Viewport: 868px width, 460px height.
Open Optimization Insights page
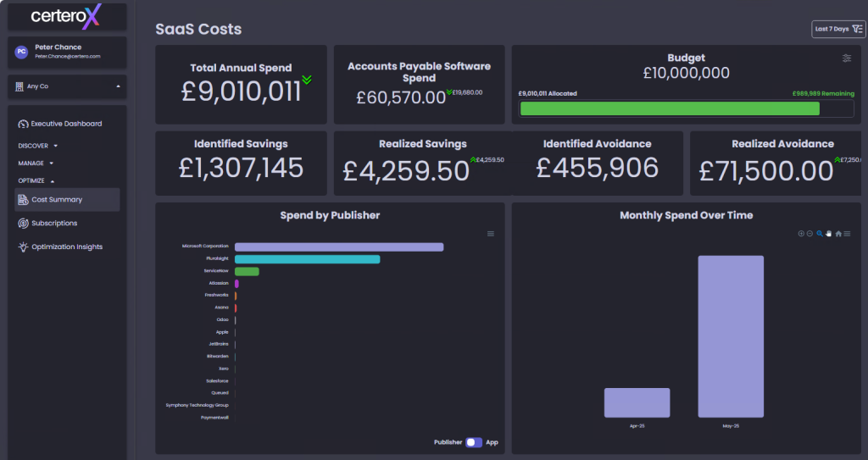pos(67,247)
